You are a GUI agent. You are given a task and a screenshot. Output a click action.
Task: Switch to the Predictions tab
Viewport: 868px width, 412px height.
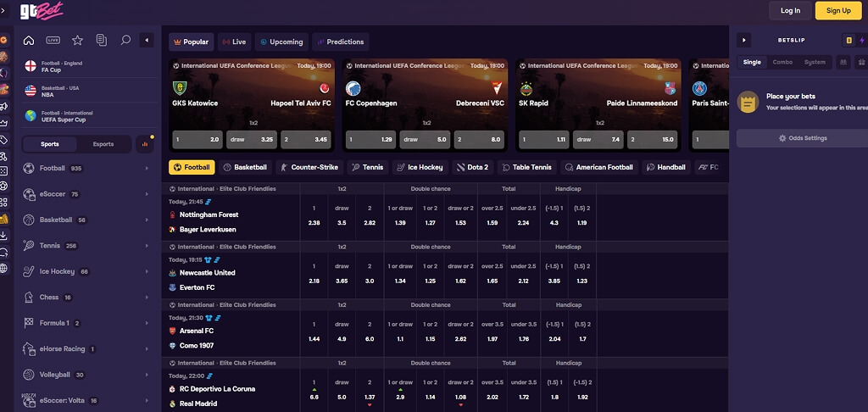tap(341, 42)
